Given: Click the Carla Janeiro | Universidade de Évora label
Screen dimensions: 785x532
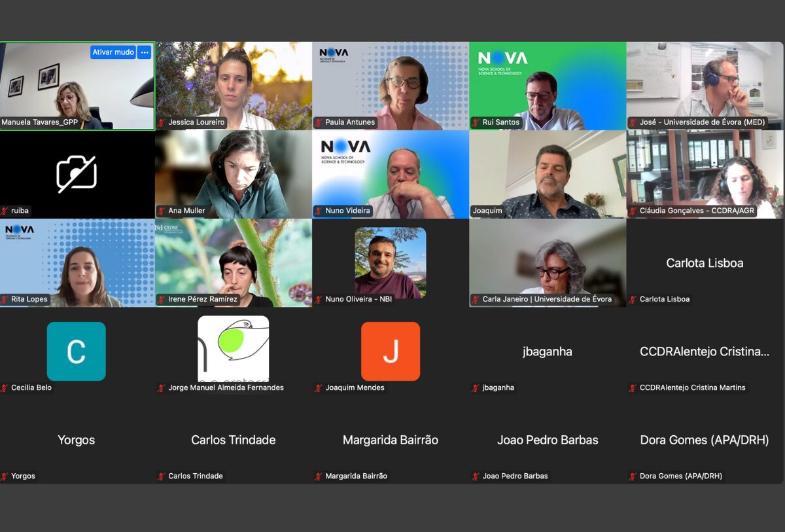Looking at the screenshot, I should 547,299.
